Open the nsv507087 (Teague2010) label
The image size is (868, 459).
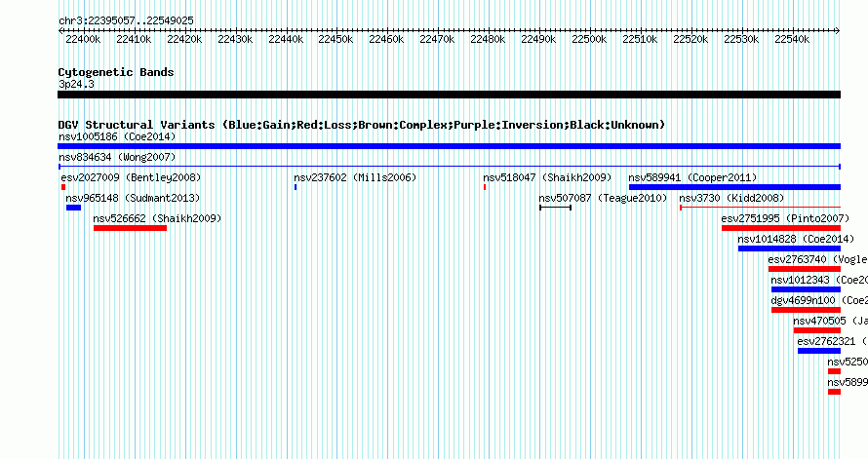point(603,198)
